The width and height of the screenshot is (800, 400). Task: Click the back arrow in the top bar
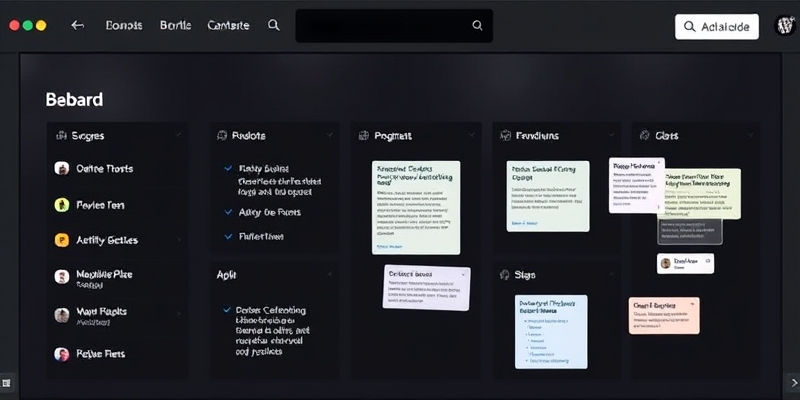coord(77,26)
